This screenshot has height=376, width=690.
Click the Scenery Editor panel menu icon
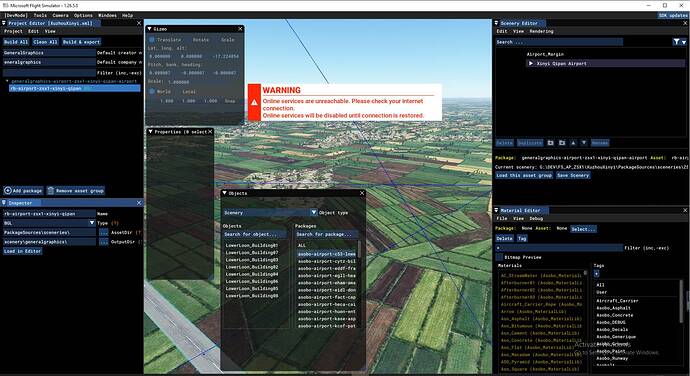[496, 23]
